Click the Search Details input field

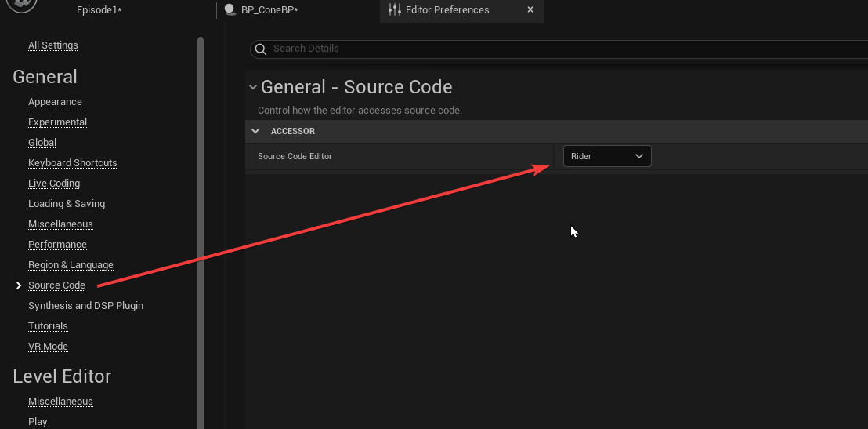pyautogui.click(x=564, y=49)
